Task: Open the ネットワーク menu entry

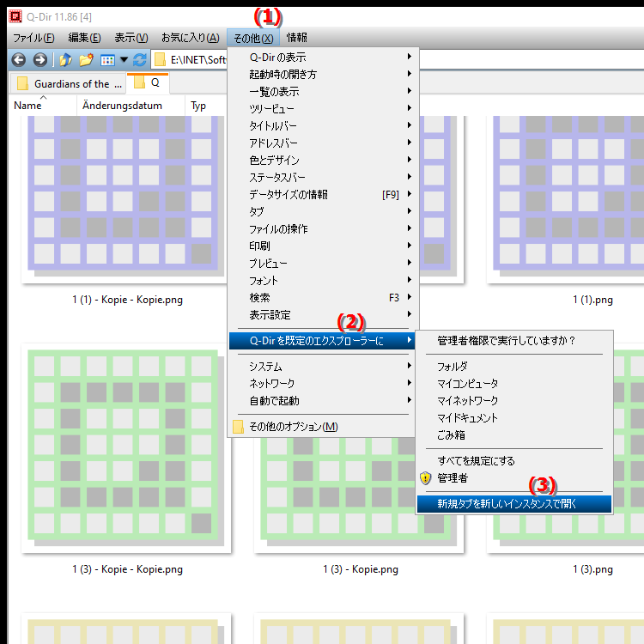Action: point(322,384)
